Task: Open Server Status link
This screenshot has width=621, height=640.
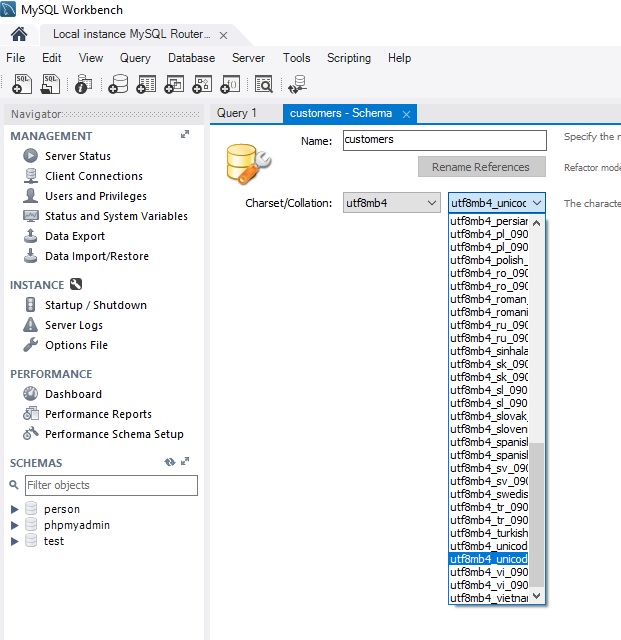Action: point(78,156)
